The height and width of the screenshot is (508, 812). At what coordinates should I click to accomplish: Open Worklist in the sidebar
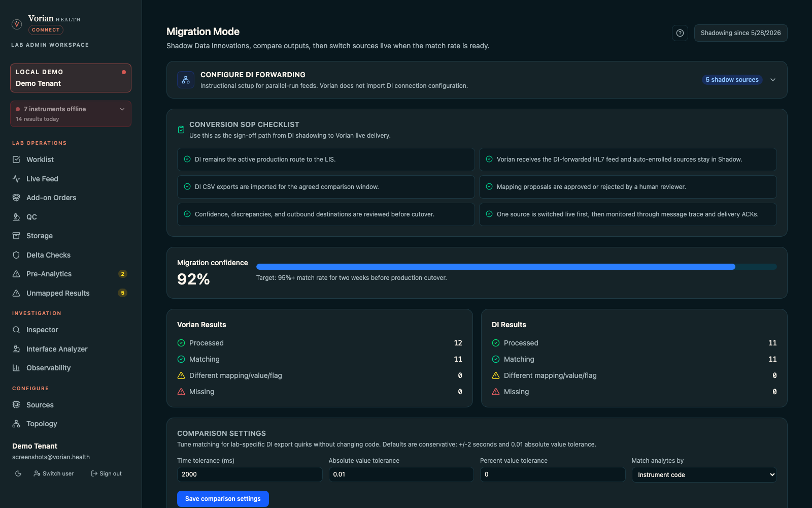click(71, 160)
